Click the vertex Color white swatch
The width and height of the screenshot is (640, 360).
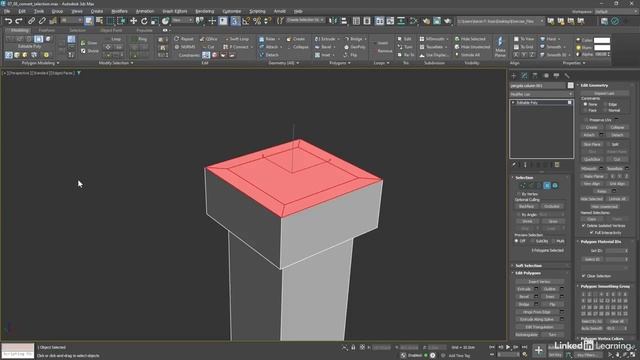(602, 40)
